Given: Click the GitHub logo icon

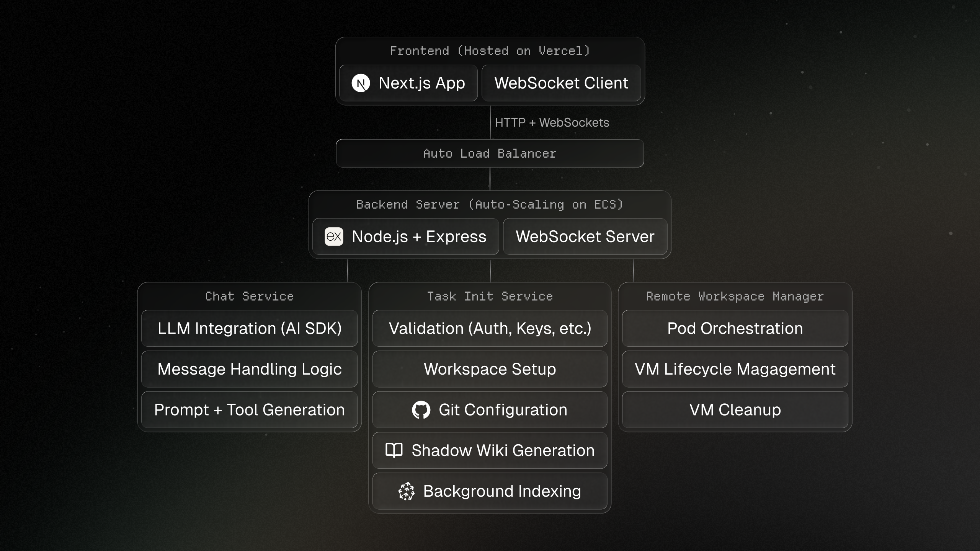Looking at the screenshot, I should [421, 410].
